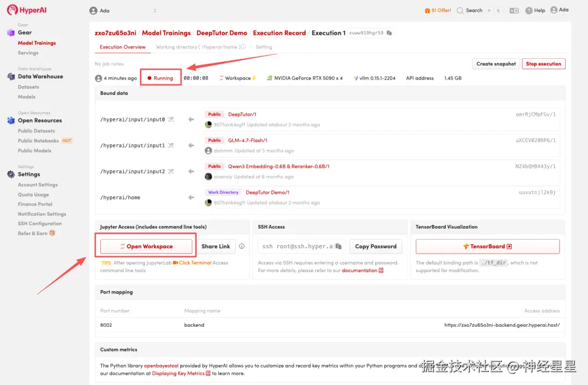Open the DeepTutor/1 dataset link
This screenshot has width=588, height=385.
pyautogui.click(x=242, y=114)
